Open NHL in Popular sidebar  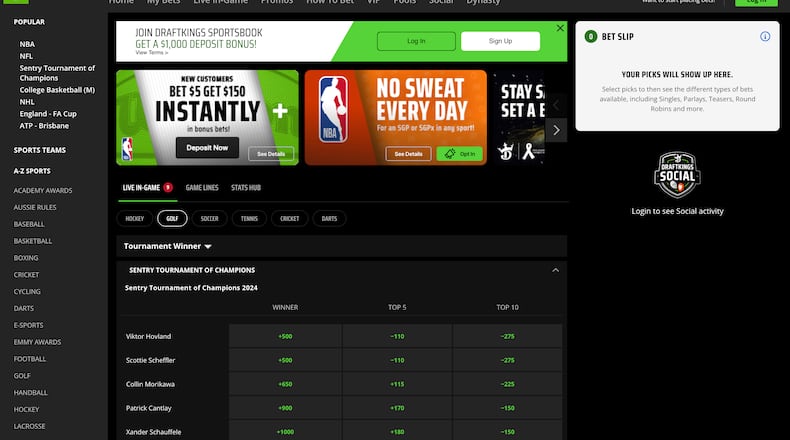click(27, 102)
